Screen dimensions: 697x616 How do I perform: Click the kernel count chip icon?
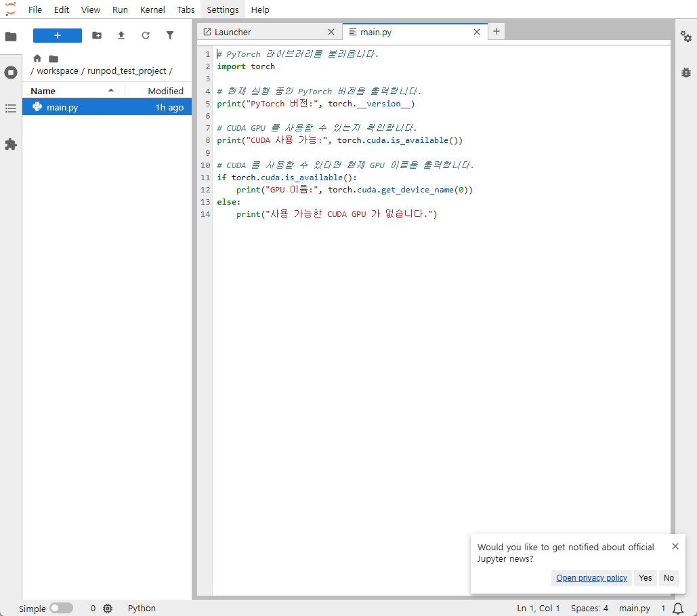(108, 608)
